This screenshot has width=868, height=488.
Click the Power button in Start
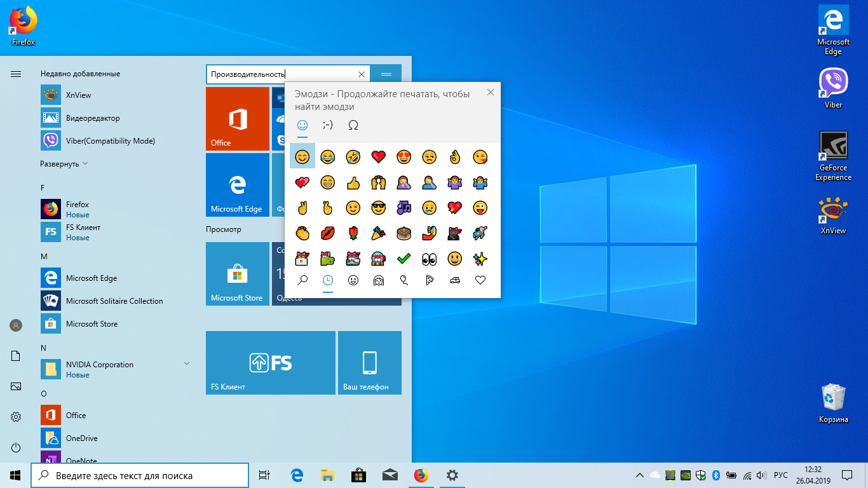(16, 447)
